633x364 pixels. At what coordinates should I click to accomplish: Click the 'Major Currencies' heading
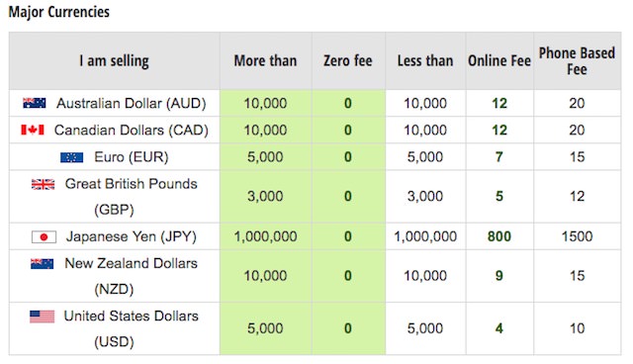coord(59,12)
